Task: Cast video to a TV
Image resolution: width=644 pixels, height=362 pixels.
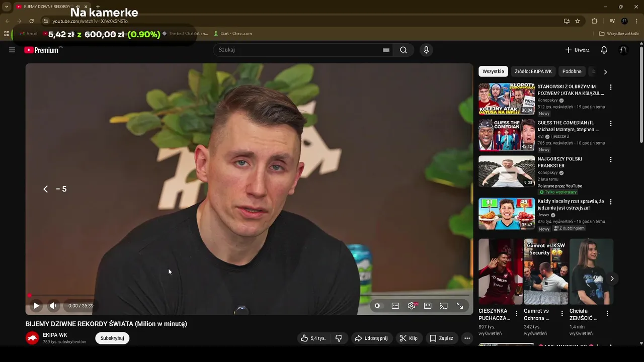Action: click(x=444, y=306)
